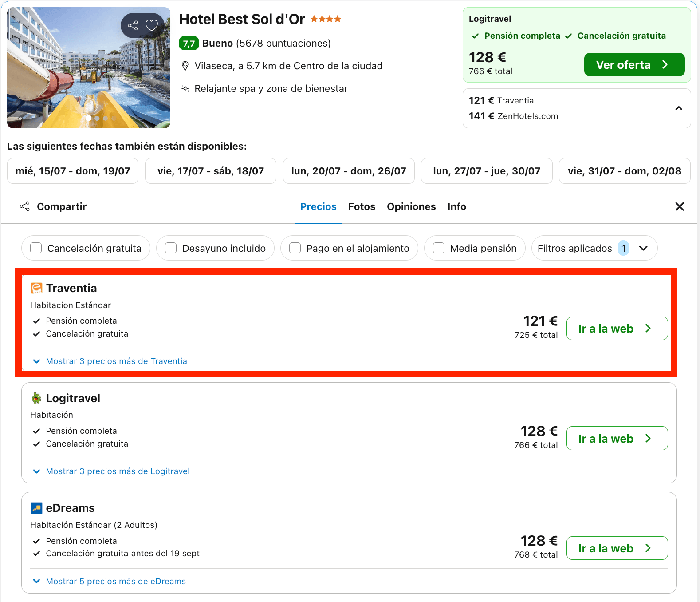700x602 pixels.
Task: Select the lun, 20/07 - dom, 26/07 dates
Action: click(349, 171)
